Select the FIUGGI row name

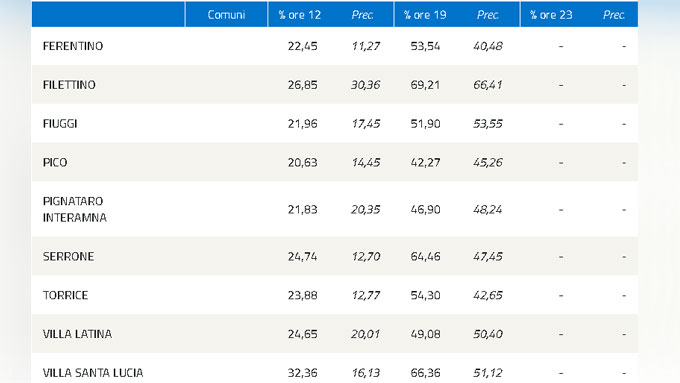tap(60, 124)
